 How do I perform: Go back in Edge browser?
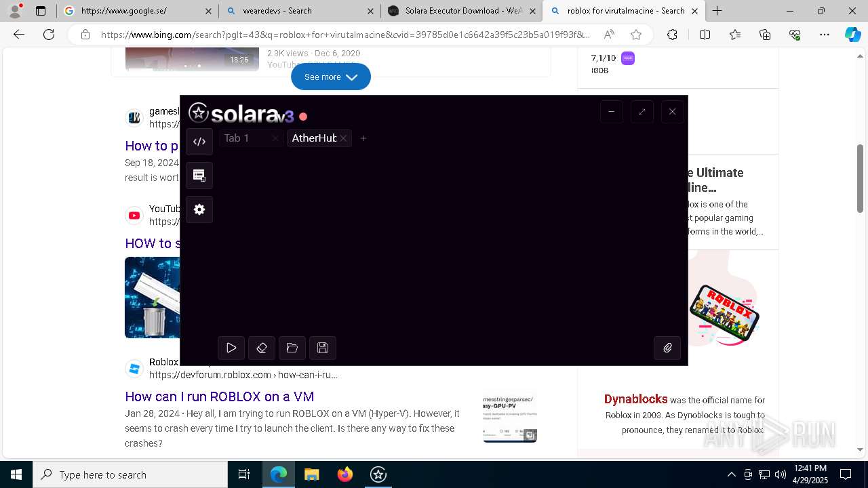[19, 35]
